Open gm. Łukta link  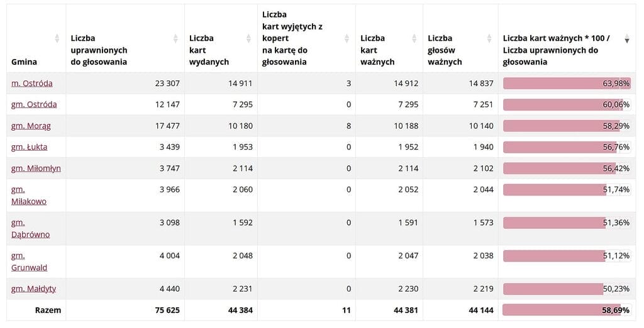[x=29, y=147]
